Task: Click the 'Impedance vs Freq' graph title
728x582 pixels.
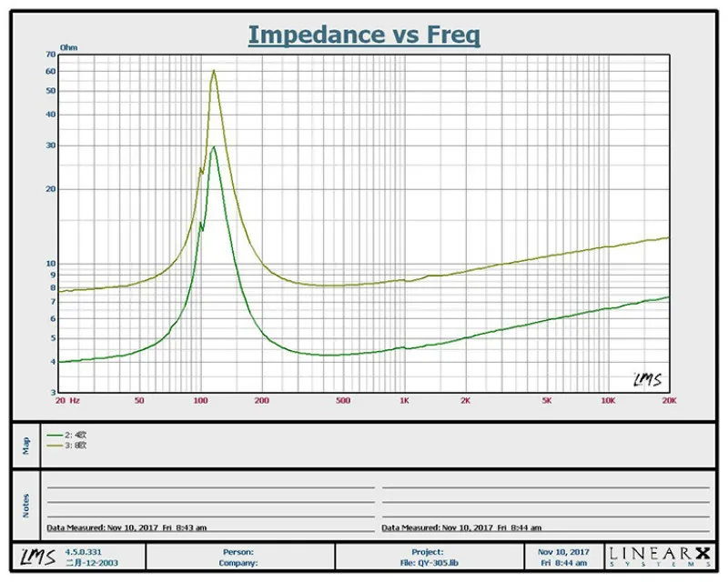Action: [x=364, y=35]
